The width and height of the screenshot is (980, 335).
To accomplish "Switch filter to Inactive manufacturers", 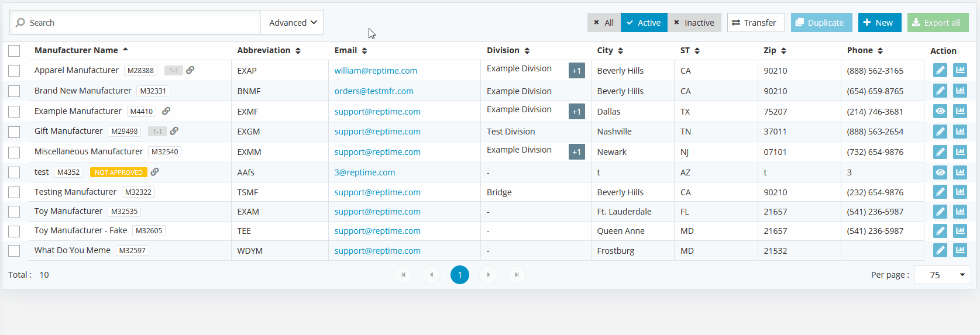I will [694, 23].
